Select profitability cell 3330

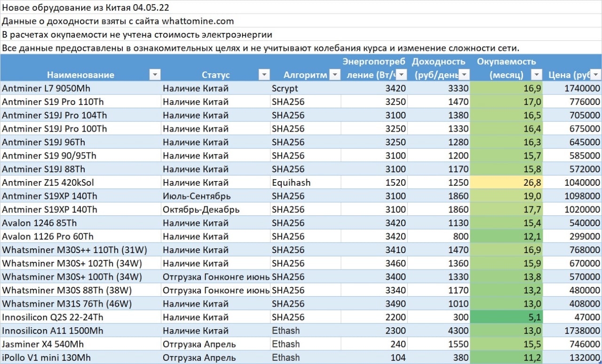coord(439,88)
